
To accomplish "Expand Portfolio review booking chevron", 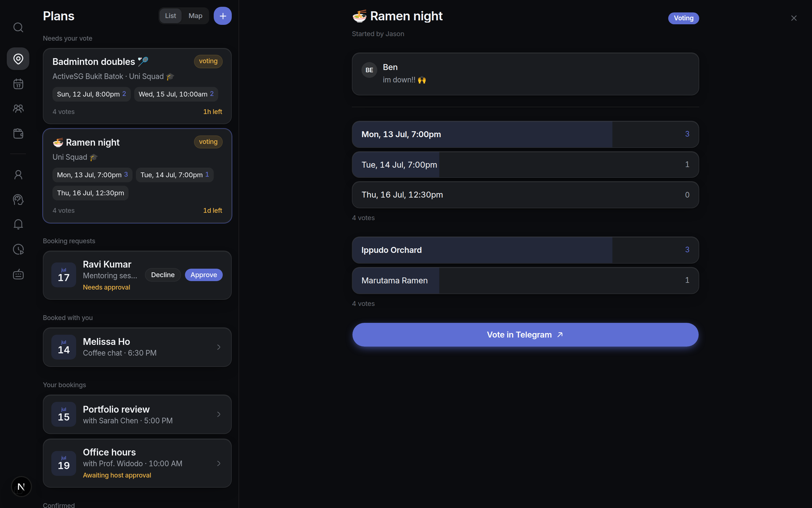I will pyautogui.click(x=219, y=414).
